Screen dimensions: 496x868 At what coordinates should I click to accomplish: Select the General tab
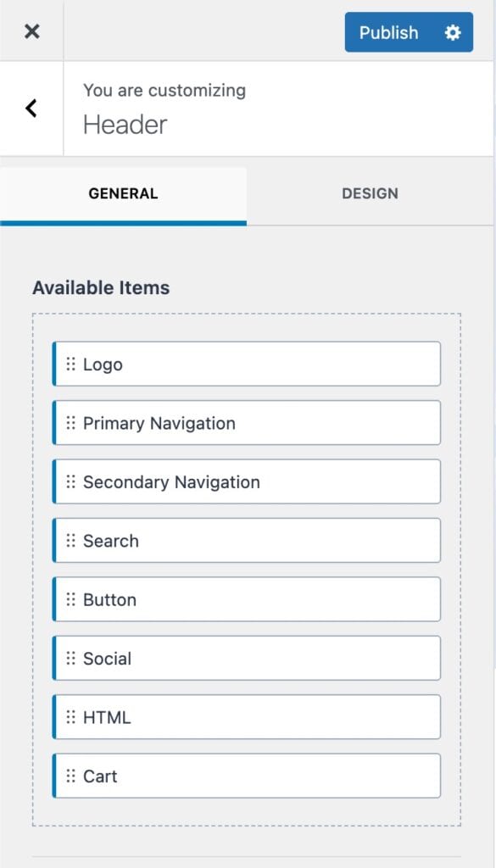pyautogui.click(x=122, y=193)
